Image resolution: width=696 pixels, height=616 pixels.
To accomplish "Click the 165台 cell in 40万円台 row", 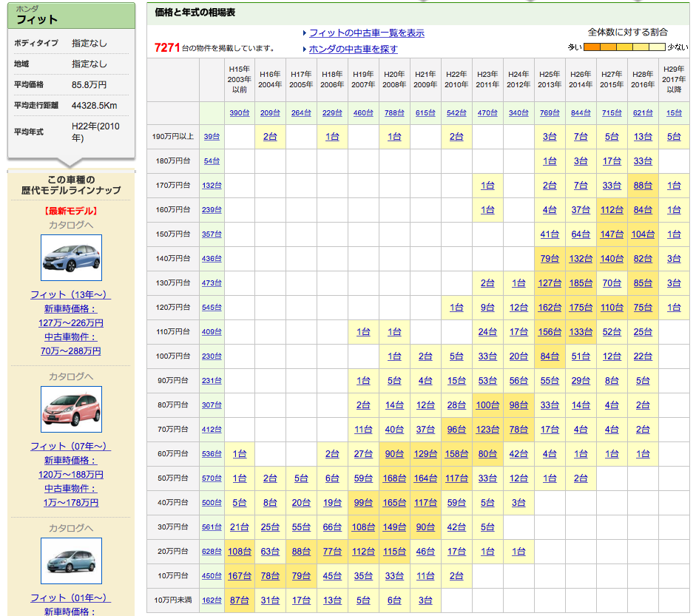I will 394,502.
